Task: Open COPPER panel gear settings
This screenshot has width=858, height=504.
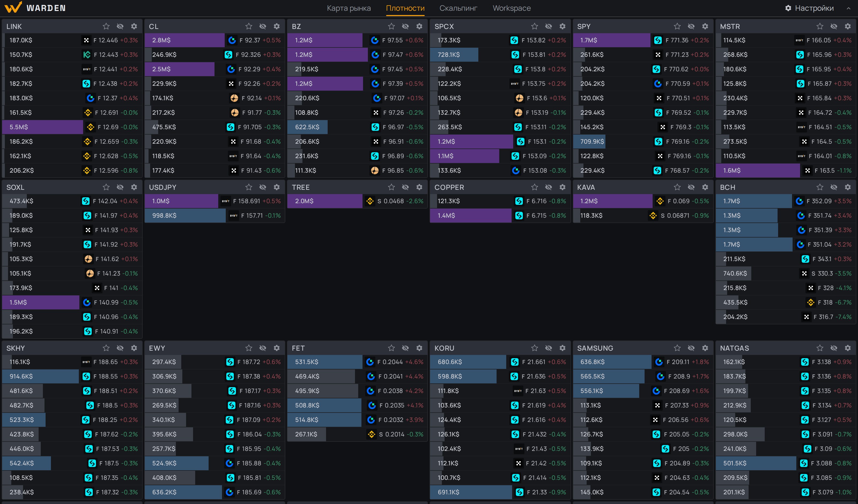Action: pos(563,187)
